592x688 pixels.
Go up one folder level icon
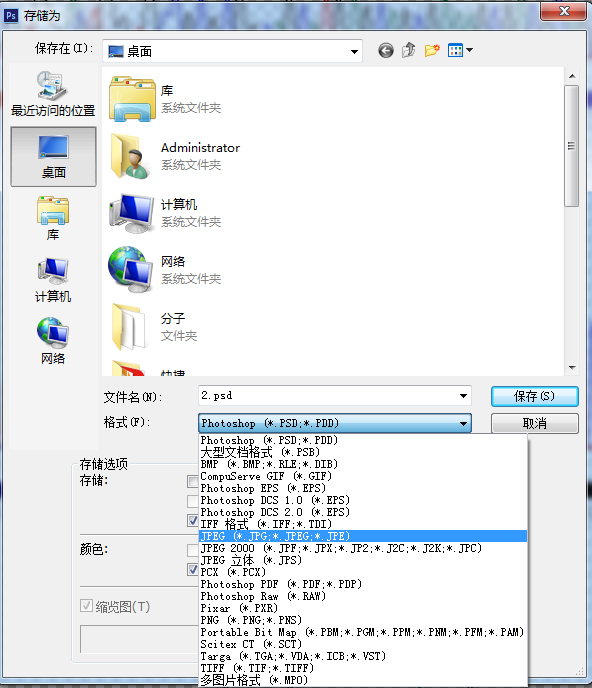click(409, 50)
